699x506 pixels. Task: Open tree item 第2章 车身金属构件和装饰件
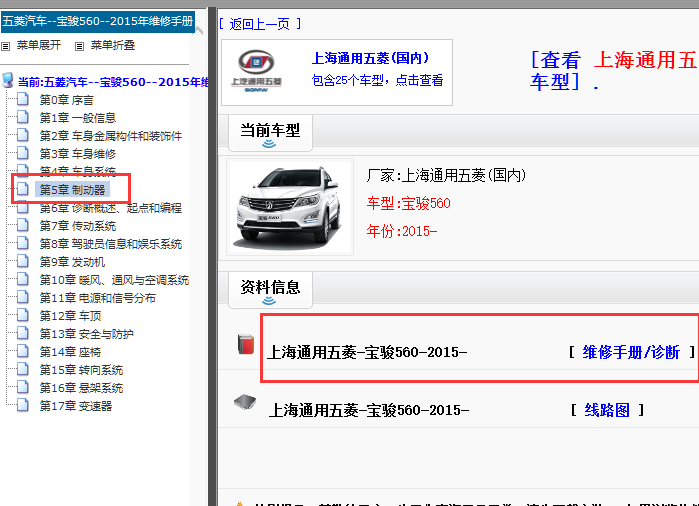pos(111,136)
